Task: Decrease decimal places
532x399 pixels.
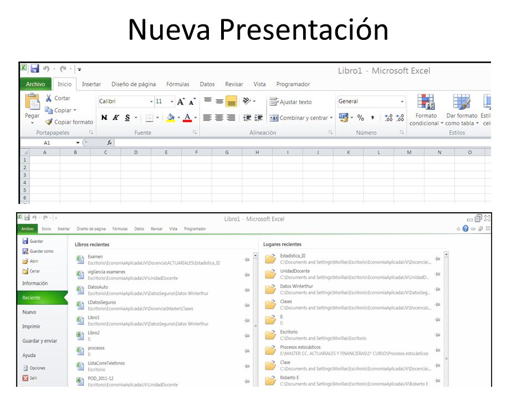Action: [400, 117]
